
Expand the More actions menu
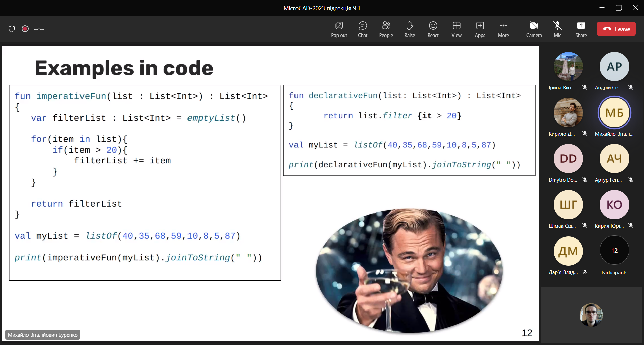[503, 29]
